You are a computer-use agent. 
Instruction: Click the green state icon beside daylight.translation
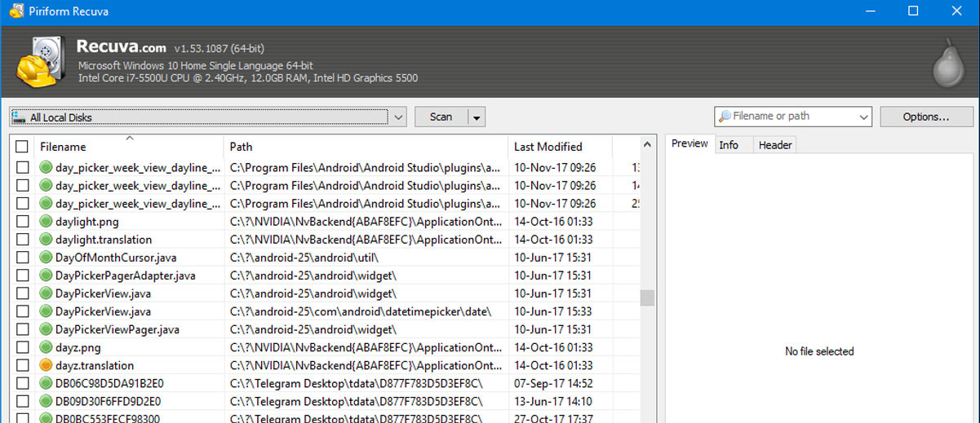(x=46, y=240)
